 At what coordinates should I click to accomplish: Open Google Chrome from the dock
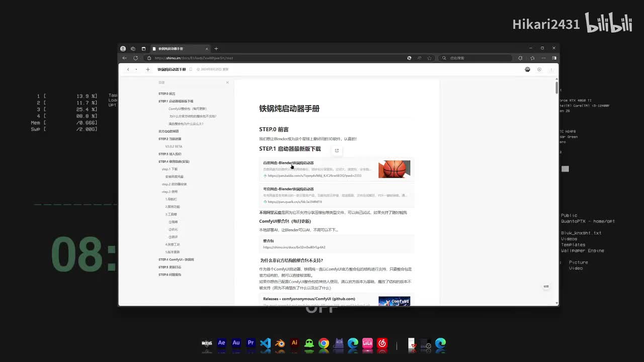click(x=324, y=343)
